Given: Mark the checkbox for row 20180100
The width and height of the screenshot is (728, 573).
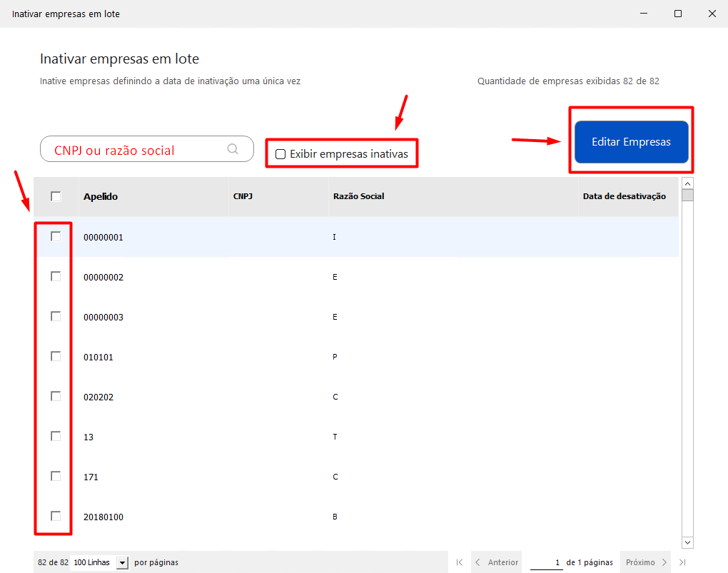Looking at the screenshot, I should click(56, 516).
